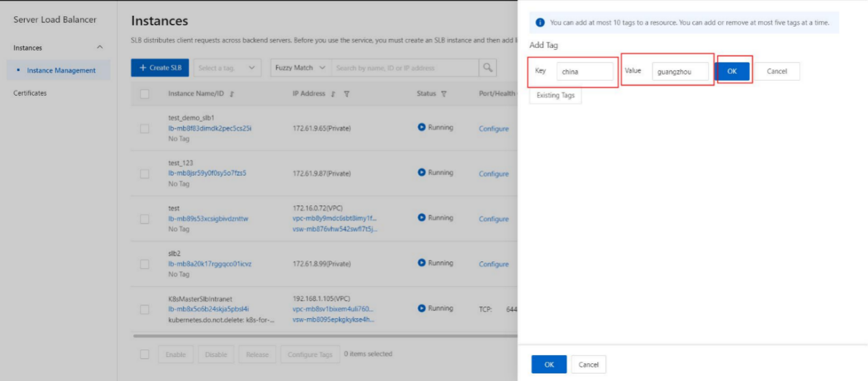Open the IP Address filter funnel
868x381 pixels.
347,94
